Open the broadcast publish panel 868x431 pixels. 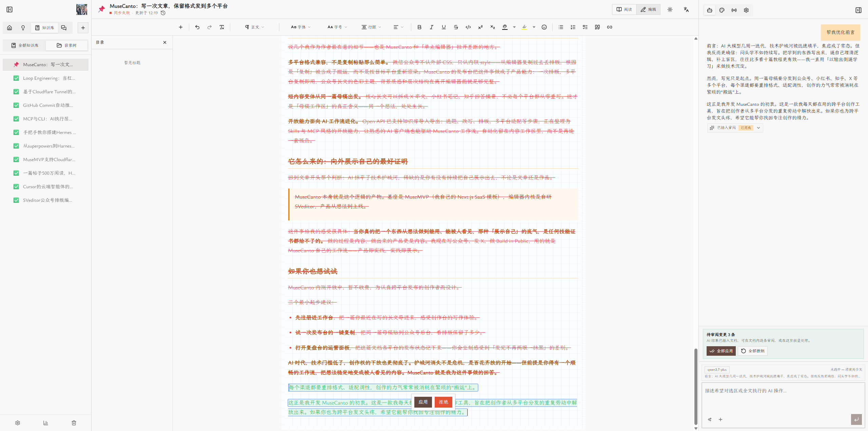(734, 10)
